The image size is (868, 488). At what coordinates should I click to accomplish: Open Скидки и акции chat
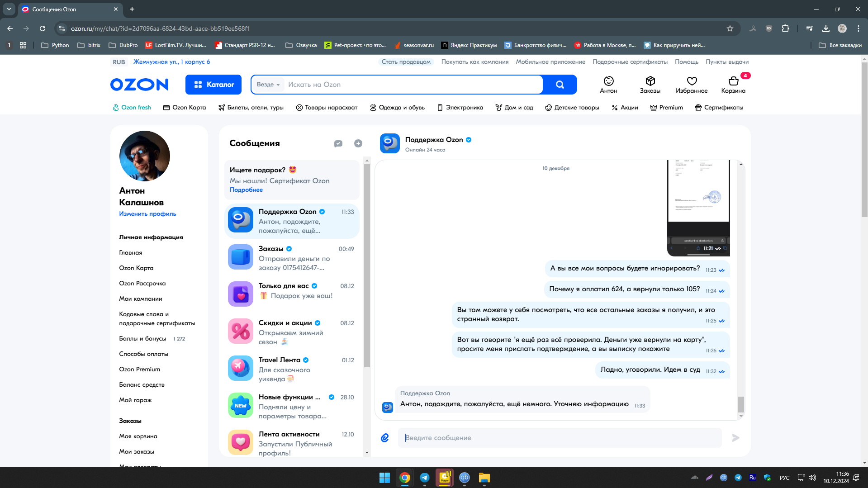(292, 332)
